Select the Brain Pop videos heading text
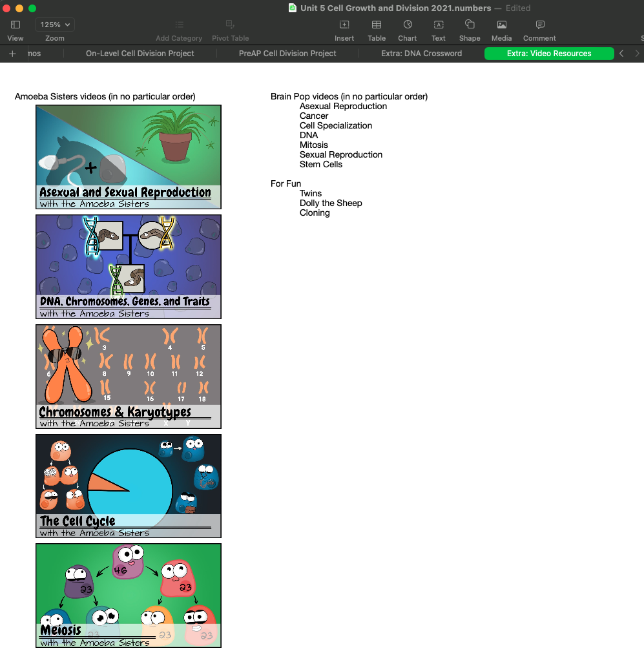This screenshot has height=653, width=644. 349,97
